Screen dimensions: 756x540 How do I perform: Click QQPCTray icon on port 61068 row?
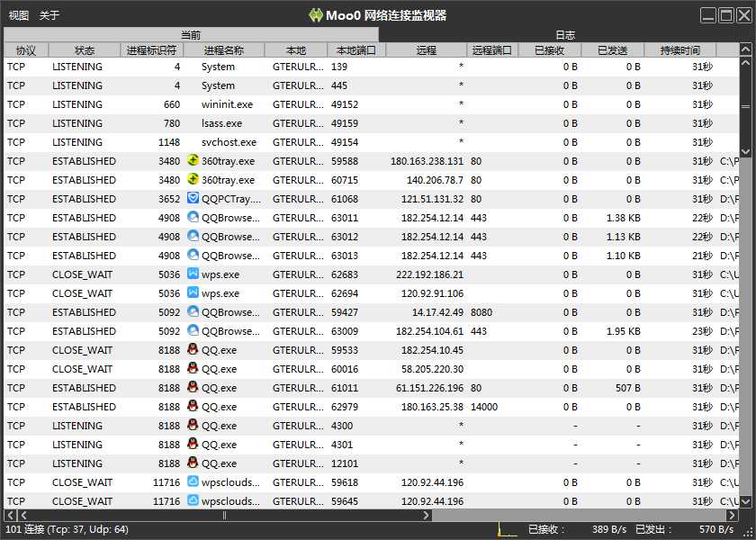[x=193, y=198]
